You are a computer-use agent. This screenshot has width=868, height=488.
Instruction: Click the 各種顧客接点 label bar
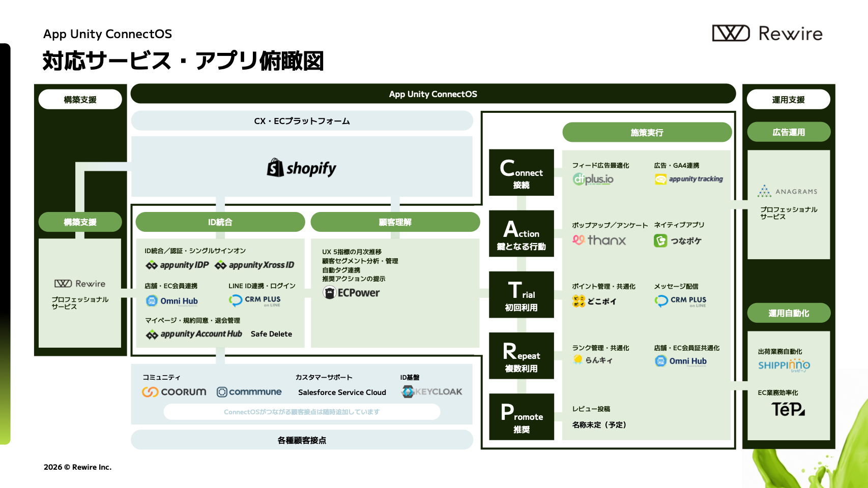click(x=302, y=440)
